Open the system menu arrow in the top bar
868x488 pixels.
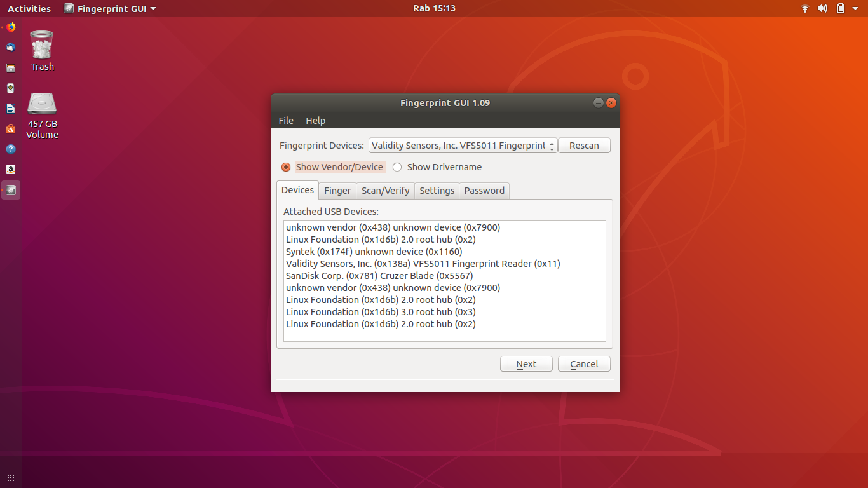click(855, 9)
